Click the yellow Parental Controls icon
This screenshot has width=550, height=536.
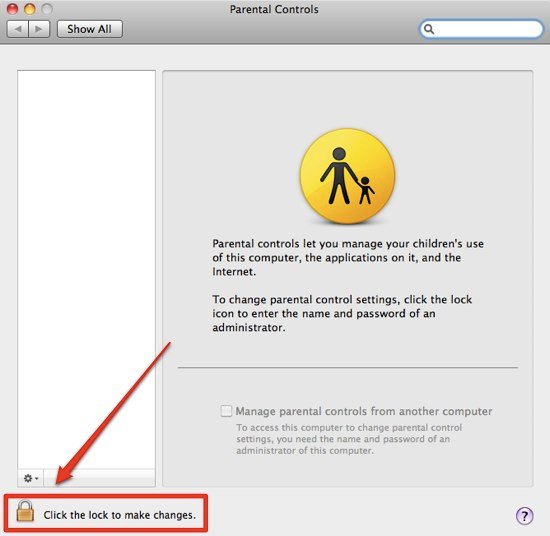point(348,176)
